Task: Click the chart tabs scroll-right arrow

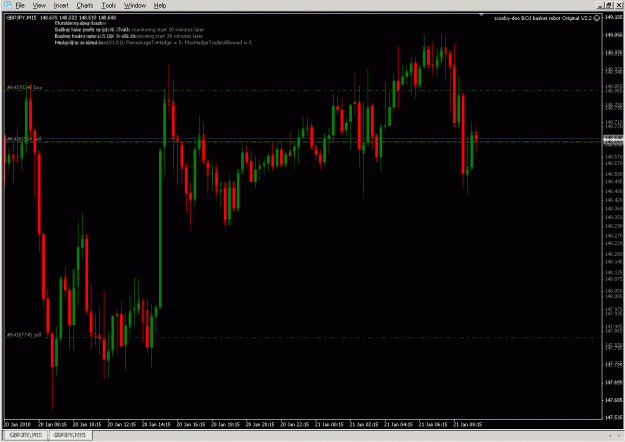Action: [x=618, y=435]
